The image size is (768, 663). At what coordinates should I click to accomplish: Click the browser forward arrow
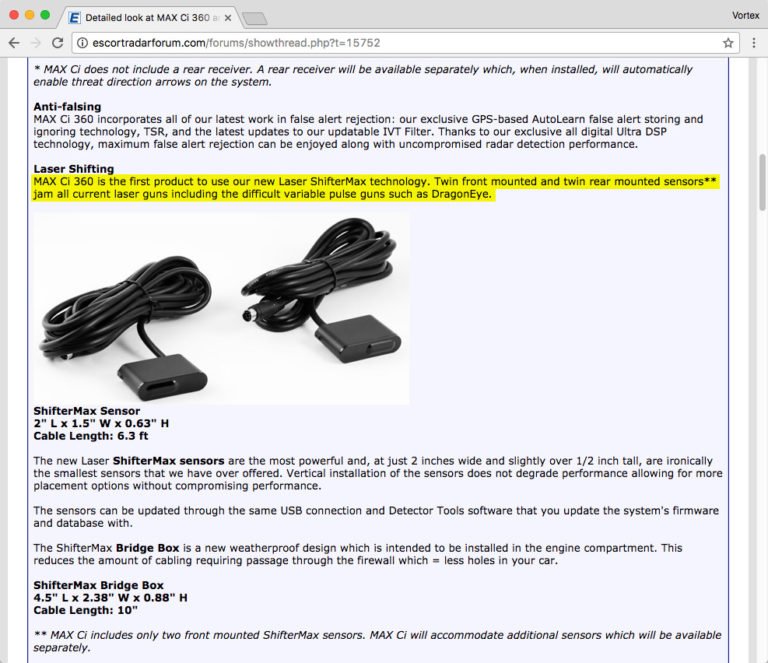click(36, 43)
